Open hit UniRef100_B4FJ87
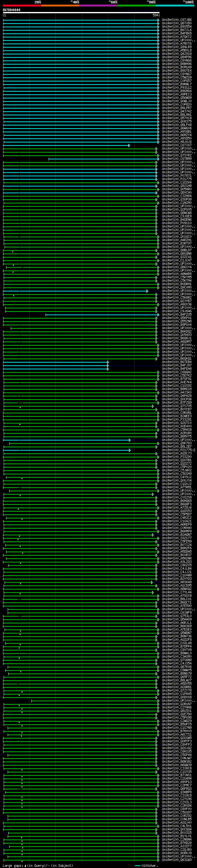 (x=177, y=365)
